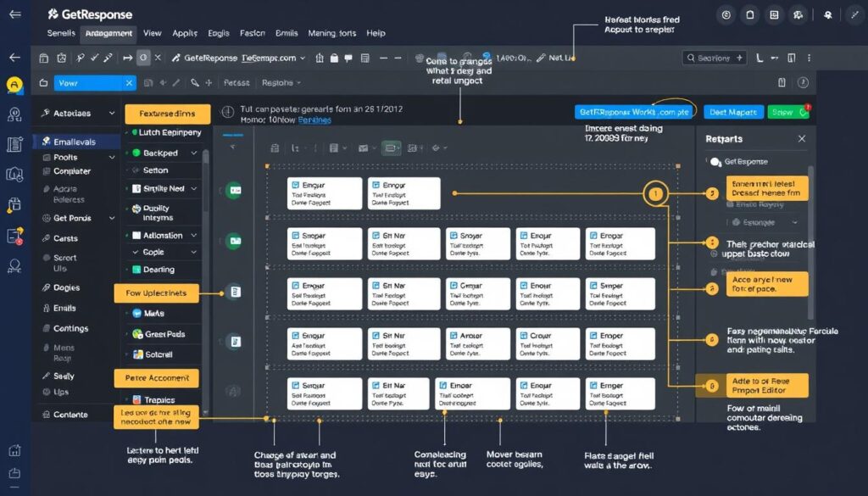
Task: Click the document icon beside the Cemar card row
Action: [235, 292]
